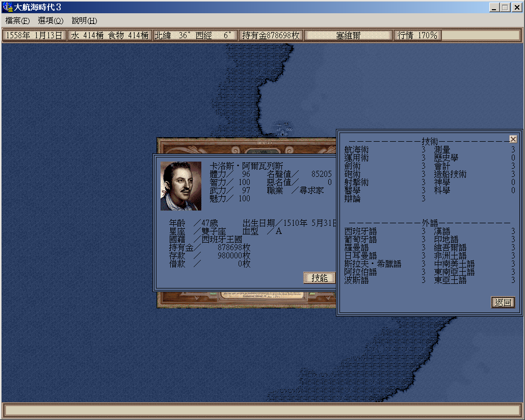Open the 檔案 (File) menu
525x420 pixels.
tap(17, 21)
